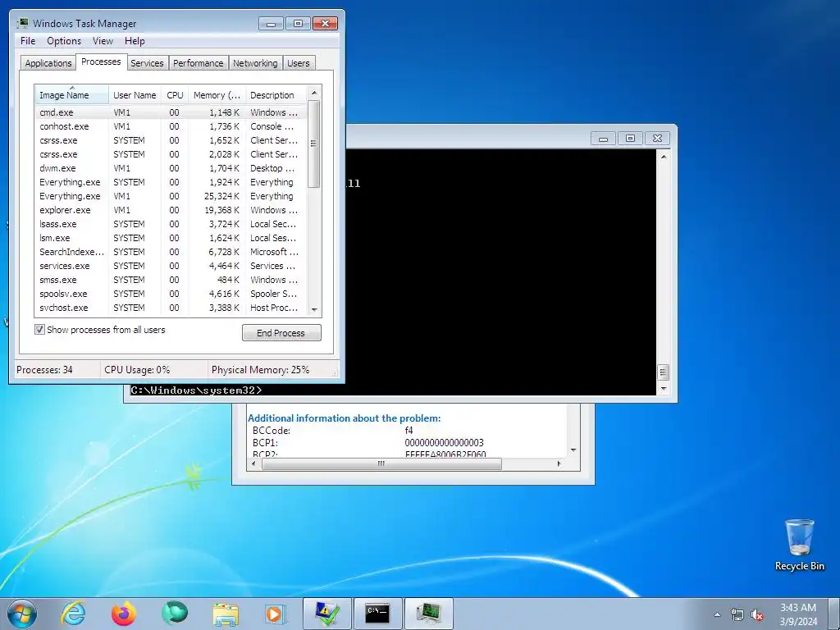
Task: Open Firefox from the taskbar
Action: (x=123, y=614)
